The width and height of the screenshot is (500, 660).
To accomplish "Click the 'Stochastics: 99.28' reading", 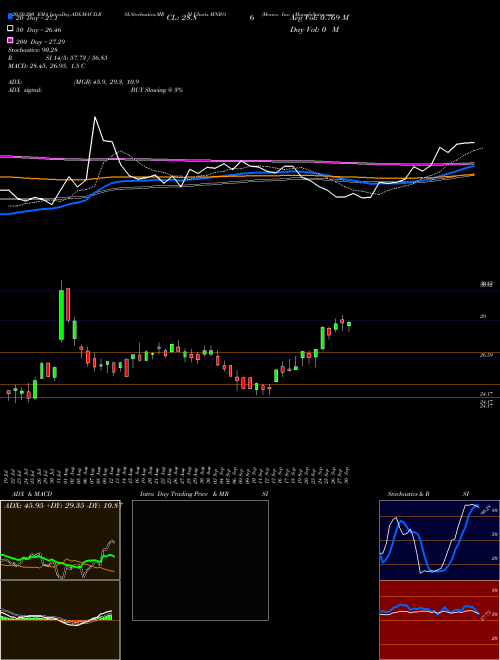I will click(32, 50).
